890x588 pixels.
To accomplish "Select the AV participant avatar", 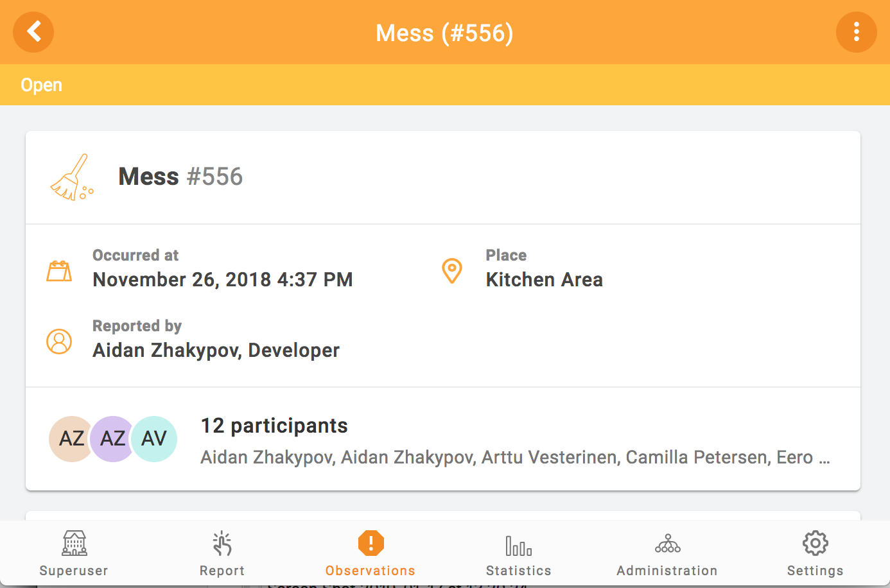I will (154, 438).
